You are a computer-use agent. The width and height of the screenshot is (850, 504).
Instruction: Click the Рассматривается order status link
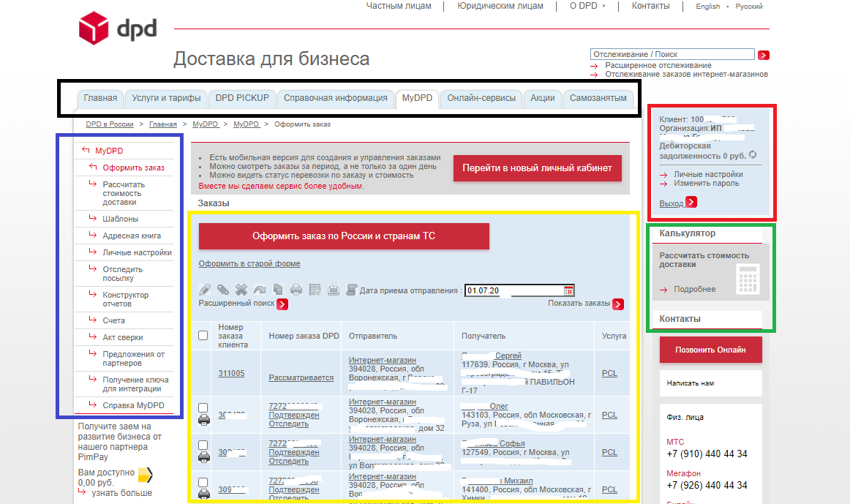301,377
